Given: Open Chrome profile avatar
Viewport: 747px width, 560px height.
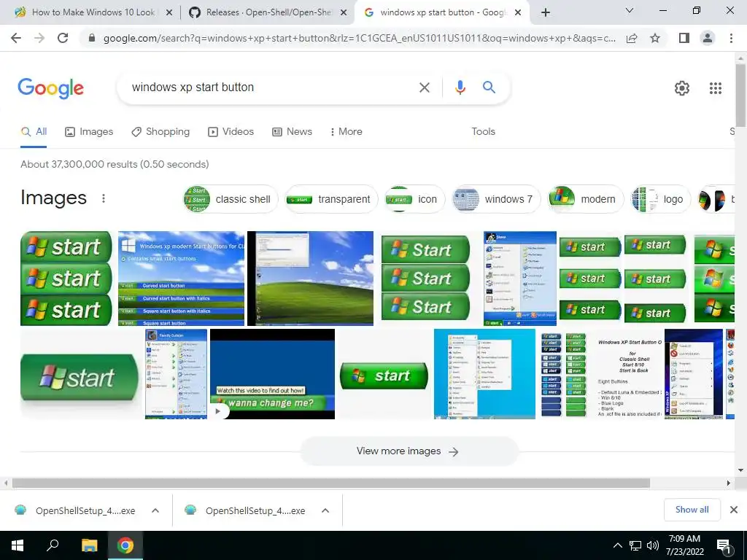Looking at the screenshot, I should coord(708,38).
